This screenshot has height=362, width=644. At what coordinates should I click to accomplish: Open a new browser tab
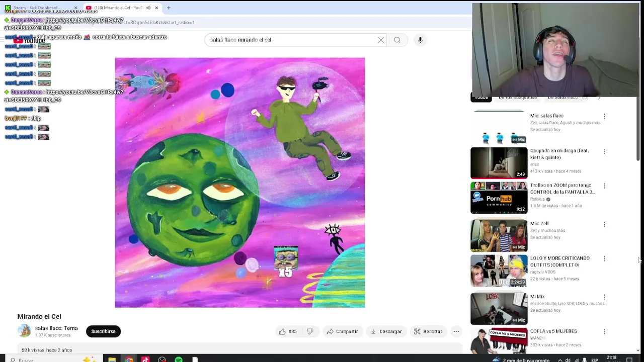pyautogui.click(x=169, y=8)
